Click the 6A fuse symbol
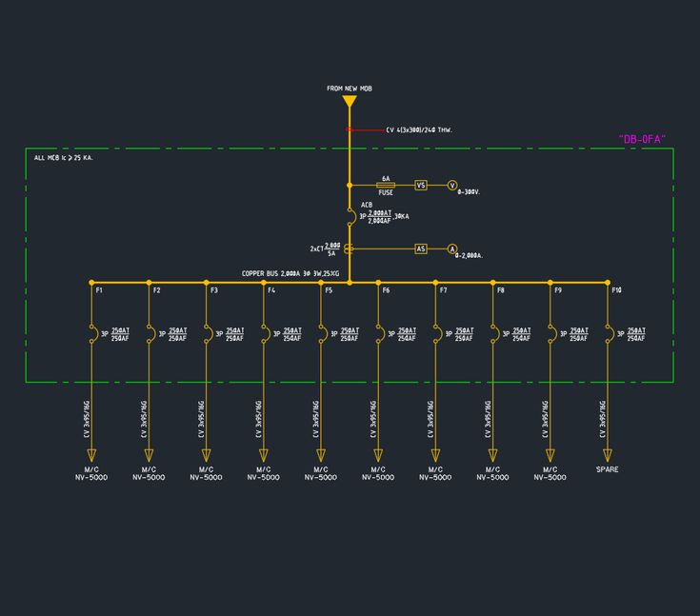 pos(386,186)
